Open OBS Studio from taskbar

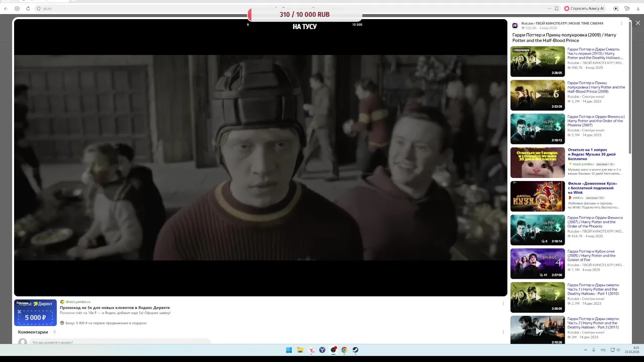[x=334, y=350]
